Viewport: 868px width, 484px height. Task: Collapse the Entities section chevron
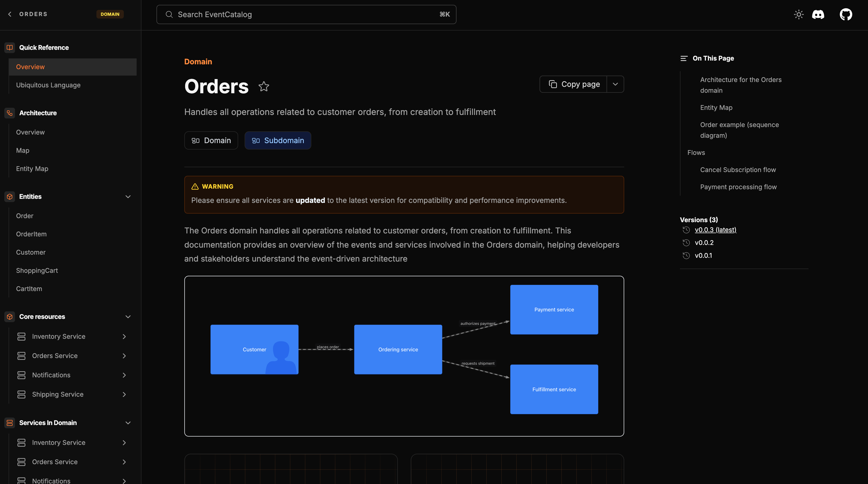(x=128, y=196)
